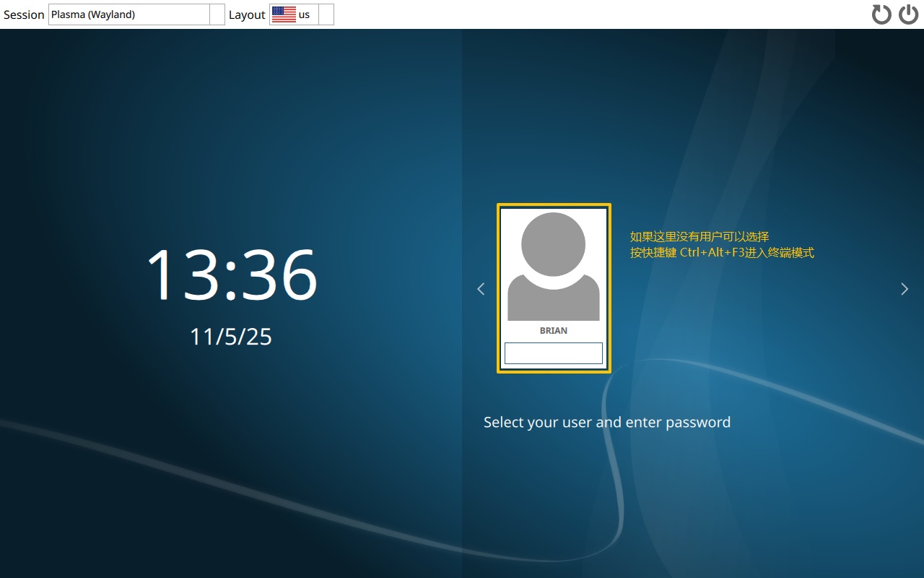Go to previous user with left arrow
Screen dimensions: 924x578
pyautogui.click(x=481, y=289)
